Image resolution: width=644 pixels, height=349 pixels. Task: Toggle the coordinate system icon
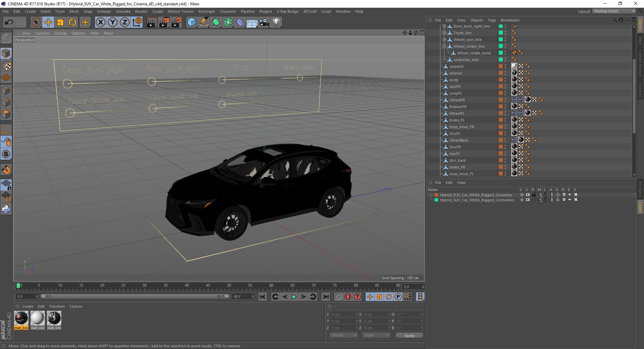click(137, 22)
